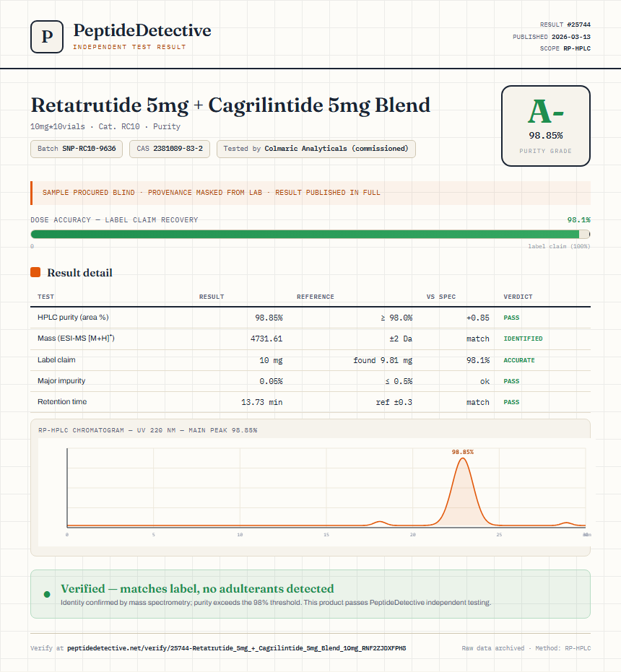Click the chromatogram main peak 98.85% label

[462, 452]
